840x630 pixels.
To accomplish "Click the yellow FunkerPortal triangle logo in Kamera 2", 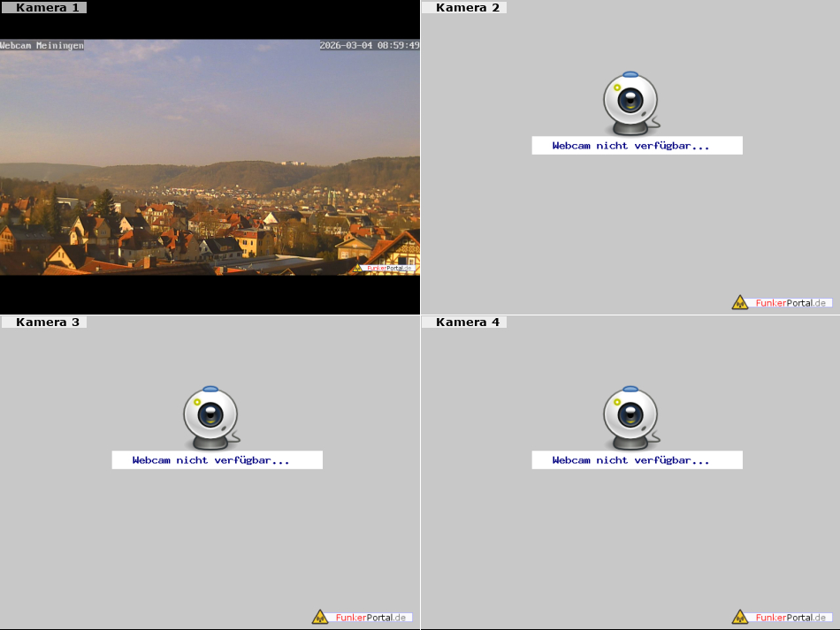I will [x=740, y=302].
